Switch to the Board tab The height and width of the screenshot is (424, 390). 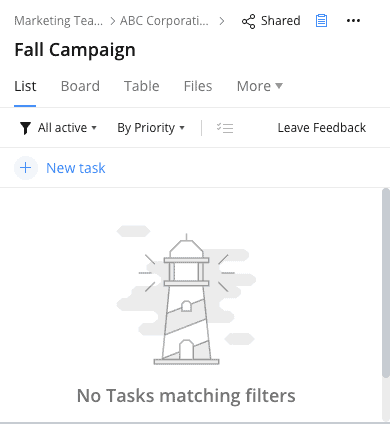pos(80,86)
